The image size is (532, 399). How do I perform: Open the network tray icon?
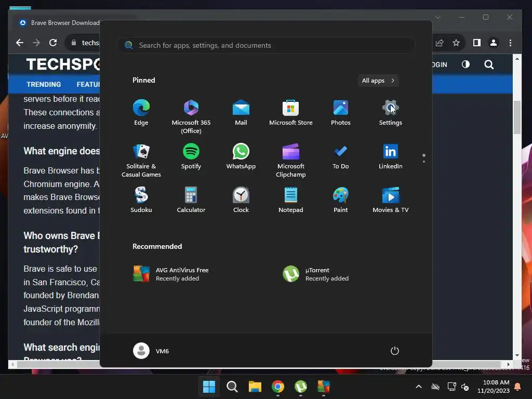click(451, 387)
